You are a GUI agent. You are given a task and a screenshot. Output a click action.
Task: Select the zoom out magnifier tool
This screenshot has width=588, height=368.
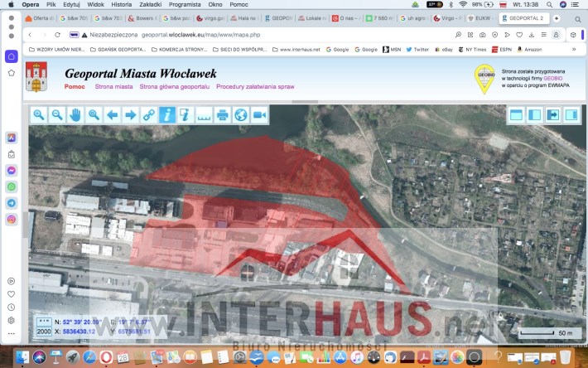click(56, 115)
